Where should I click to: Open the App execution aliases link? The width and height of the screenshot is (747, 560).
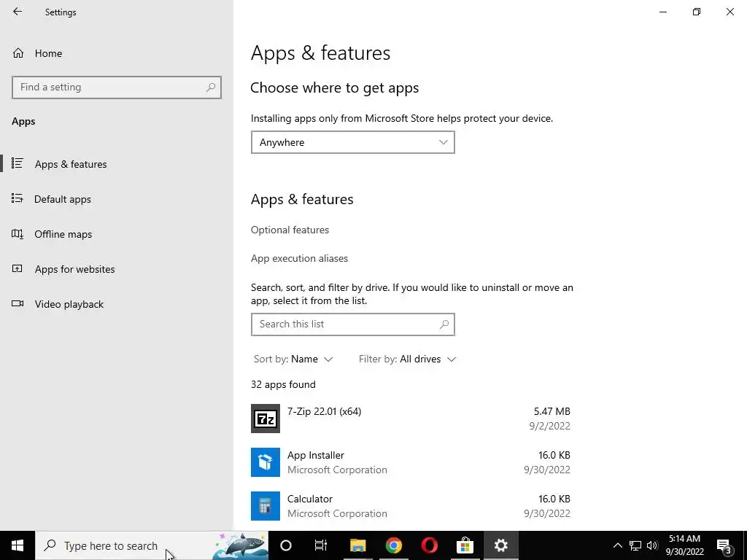[299, 259]
